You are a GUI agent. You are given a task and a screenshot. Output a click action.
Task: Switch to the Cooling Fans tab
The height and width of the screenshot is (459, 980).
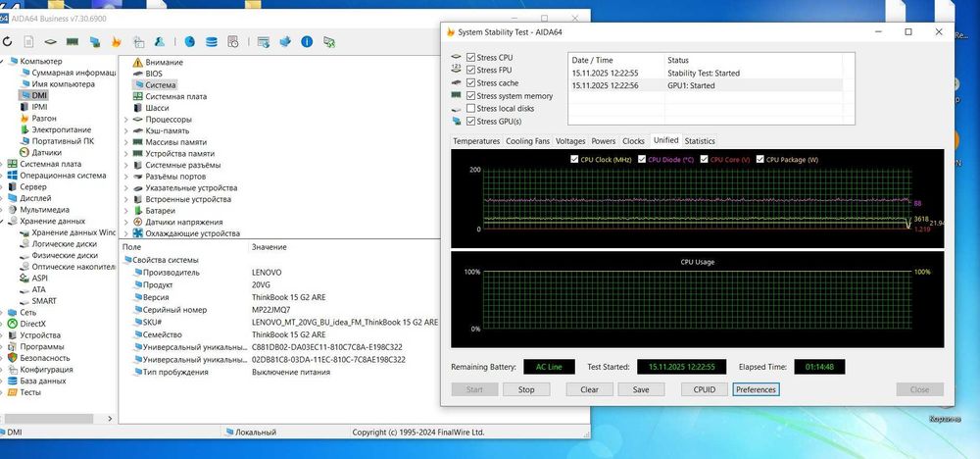point(527,141)
